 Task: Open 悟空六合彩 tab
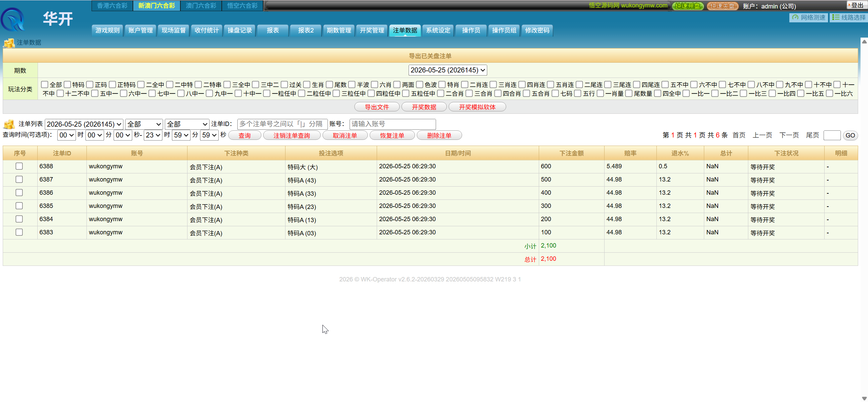click(242, 6)
